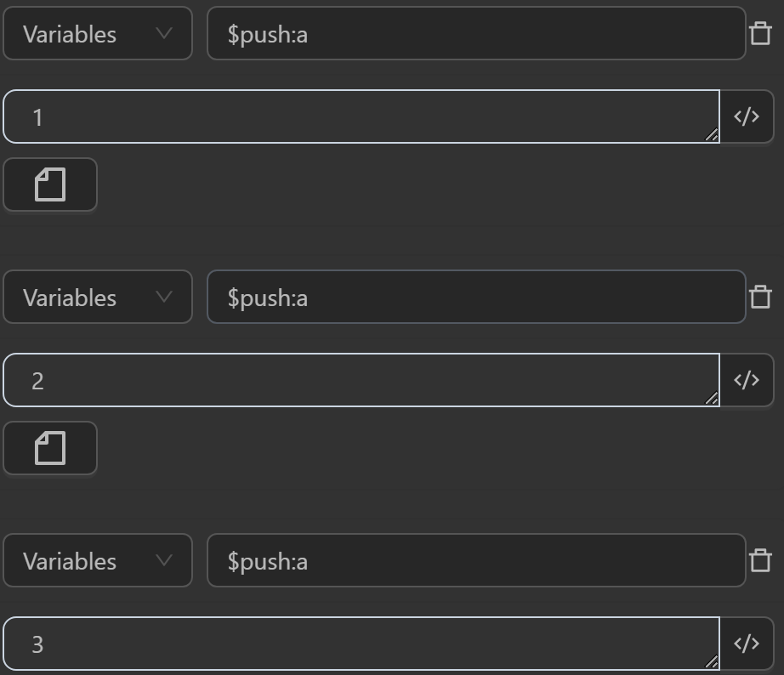The height and width of the screenshot is (675, 784).
Task: Delete the first $push:a variable row
Action: 760,34
